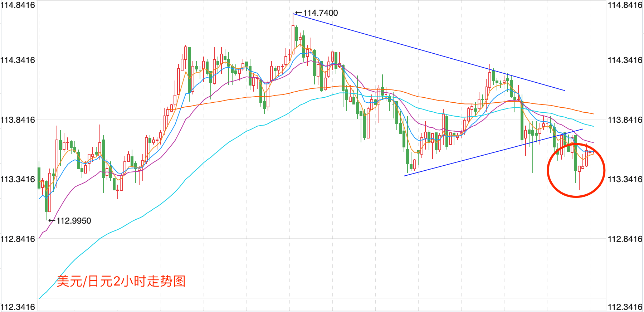Click right axis value 114.3416
This screenshot has height=312, width=644.
point(625,60)
